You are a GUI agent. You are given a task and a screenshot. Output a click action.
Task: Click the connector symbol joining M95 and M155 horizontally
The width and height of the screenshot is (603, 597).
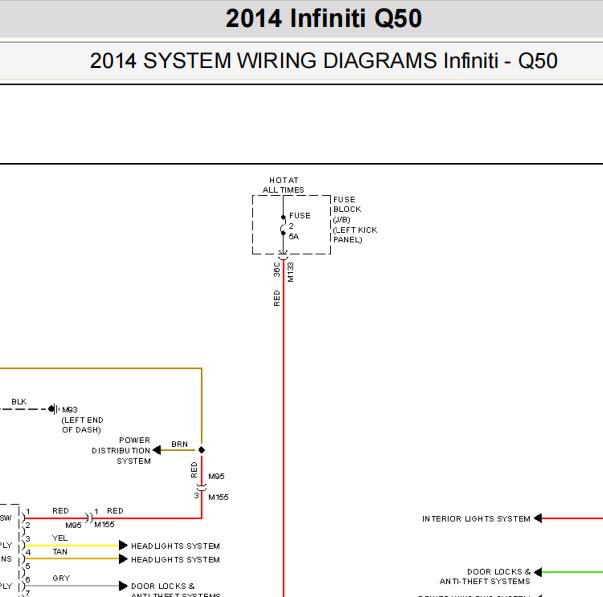coord(89,518)
